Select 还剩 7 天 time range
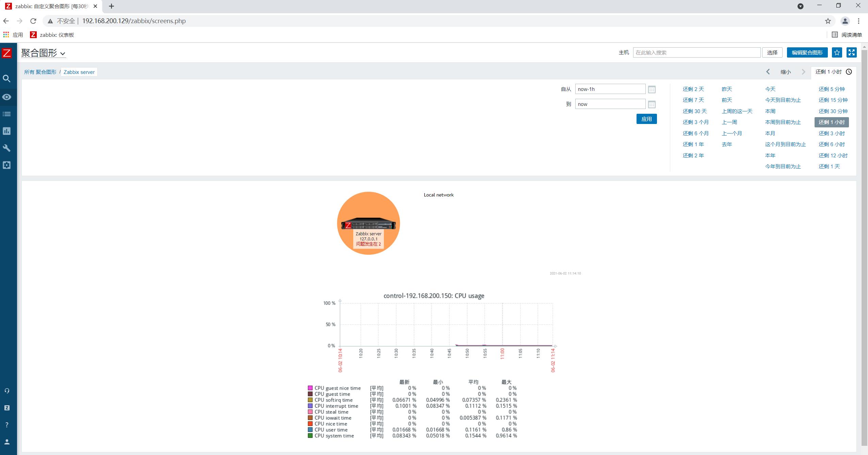The width and height of the screenshot is (868, 455). coord(693,100)
